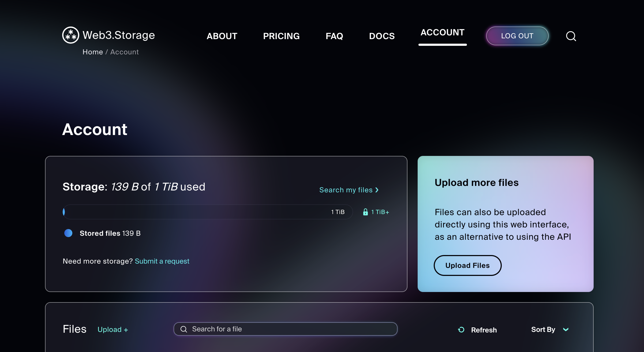This screenshot has height=352, width=644.
Task: Navigate to DOCS
Action: click(x=382, y=36)
